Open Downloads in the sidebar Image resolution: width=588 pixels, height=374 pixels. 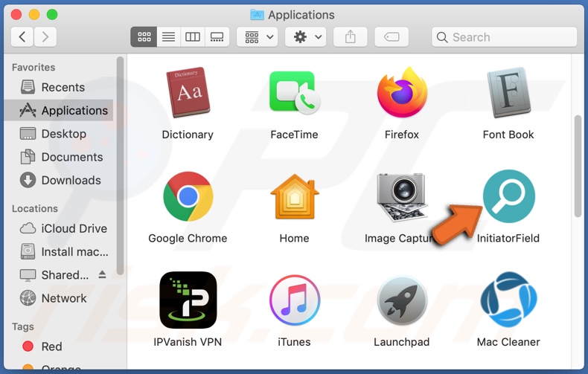(60, 180)
